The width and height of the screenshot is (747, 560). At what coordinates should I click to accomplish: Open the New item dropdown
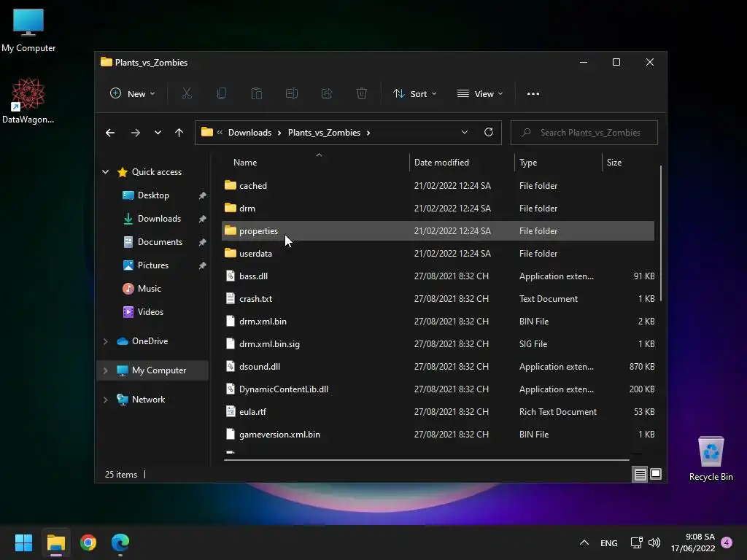tap(133, 94)
